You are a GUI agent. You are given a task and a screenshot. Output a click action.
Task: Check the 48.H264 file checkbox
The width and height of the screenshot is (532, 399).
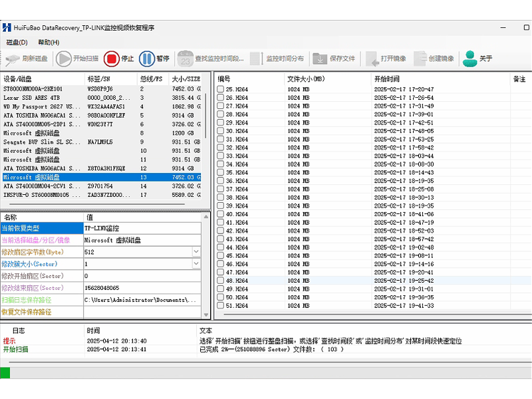click(221, 281)
